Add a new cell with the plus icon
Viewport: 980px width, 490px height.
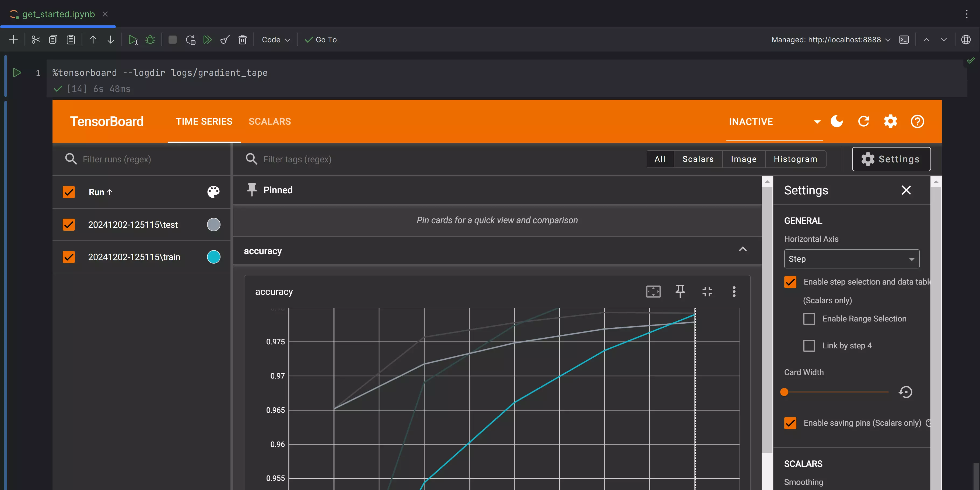13,40
